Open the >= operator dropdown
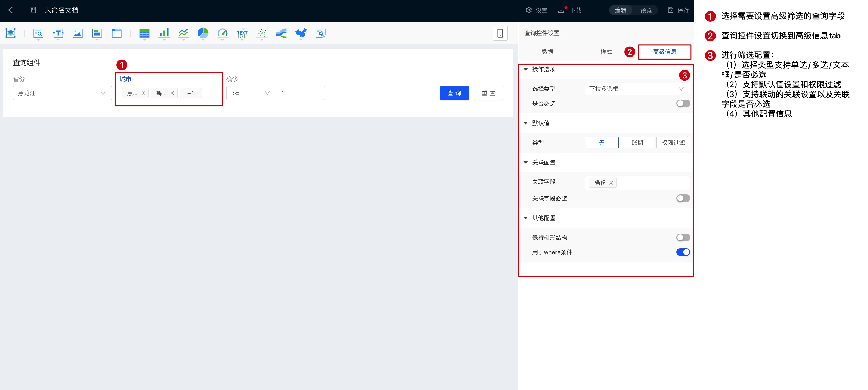This screenshot has width=868, height=390. tap(251, 93)
